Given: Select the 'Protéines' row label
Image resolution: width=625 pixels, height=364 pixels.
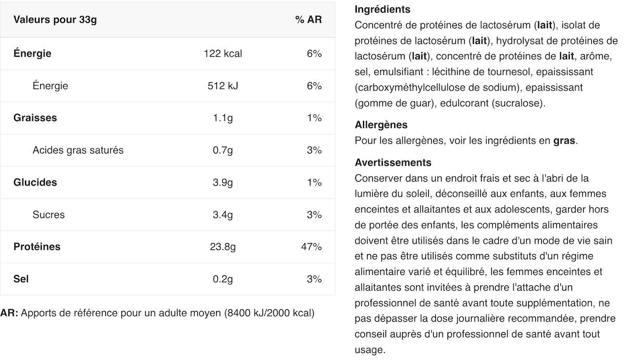Looking at the screenshot, I should [37, 247].
